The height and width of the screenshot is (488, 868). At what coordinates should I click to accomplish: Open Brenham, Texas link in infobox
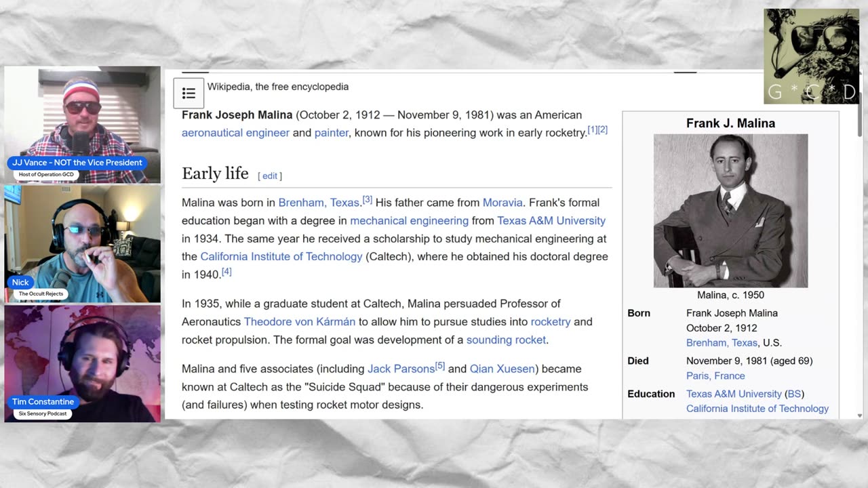(x=722, y=343)
